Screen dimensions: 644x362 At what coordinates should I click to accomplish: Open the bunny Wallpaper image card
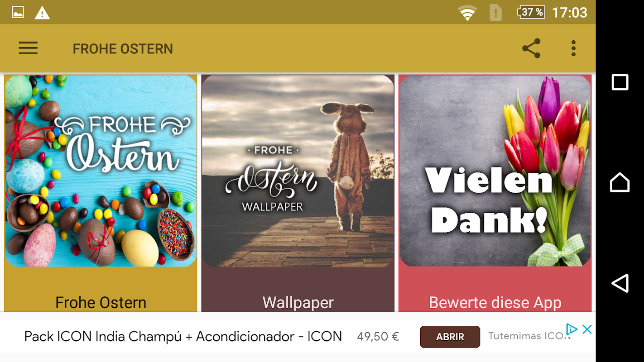(298, 171)
